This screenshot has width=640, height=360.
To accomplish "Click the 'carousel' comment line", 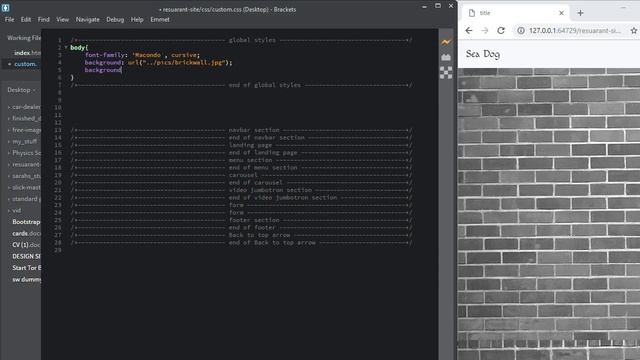I will (241, 175).
